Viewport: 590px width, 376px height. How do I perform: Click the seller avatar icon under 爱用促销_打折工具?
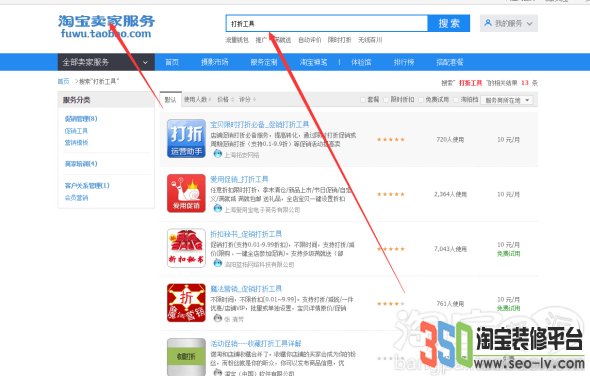pyautogui.click(x=217, y=209)
